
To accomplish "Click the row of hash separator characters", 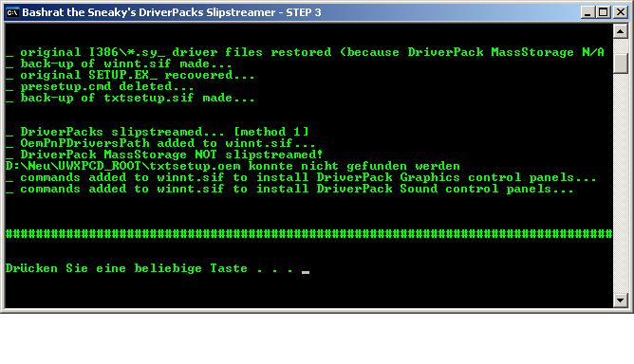I will 308,233.
